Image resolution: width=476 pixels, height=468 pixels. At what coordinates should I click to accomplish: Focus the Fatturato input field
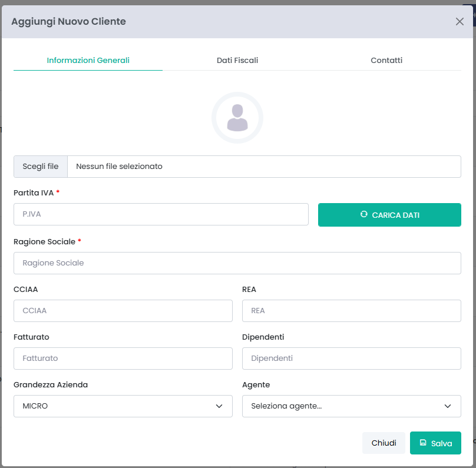[123, 359]
